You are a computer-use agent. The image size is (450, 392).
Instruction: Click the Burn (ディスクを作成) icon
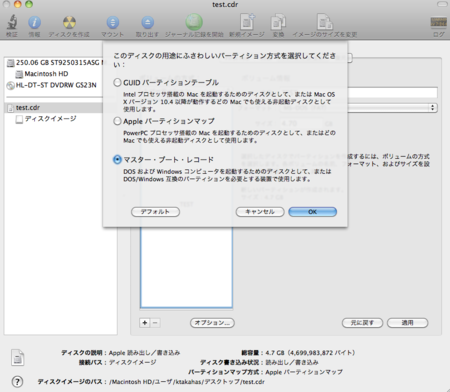point(69,22)
